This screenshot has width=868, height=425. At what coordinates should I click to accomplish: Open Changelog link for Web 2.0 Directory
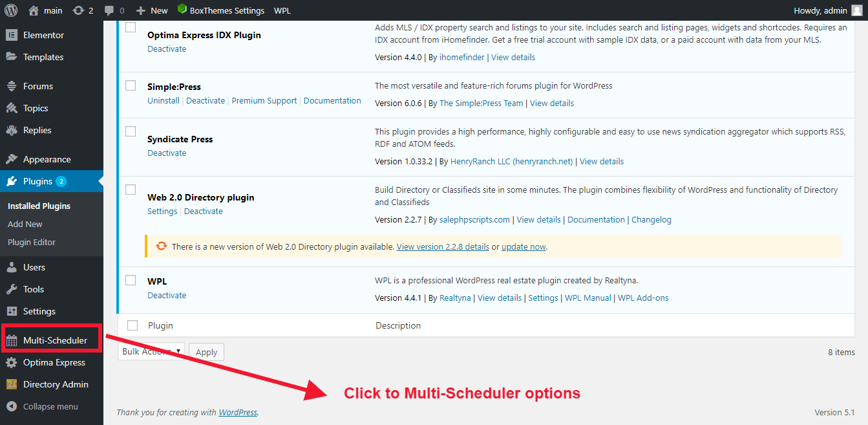[x=651, y=219]
